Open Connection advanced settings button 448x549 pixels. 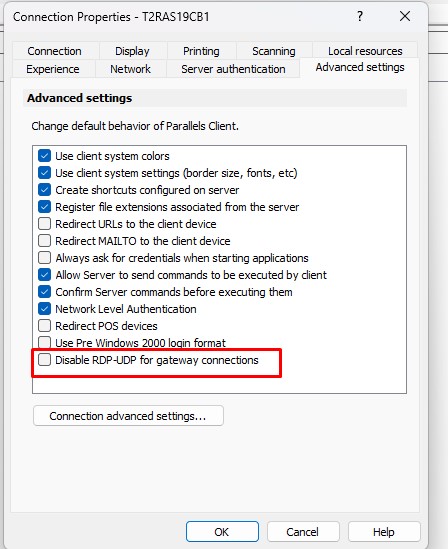(128, 416)
